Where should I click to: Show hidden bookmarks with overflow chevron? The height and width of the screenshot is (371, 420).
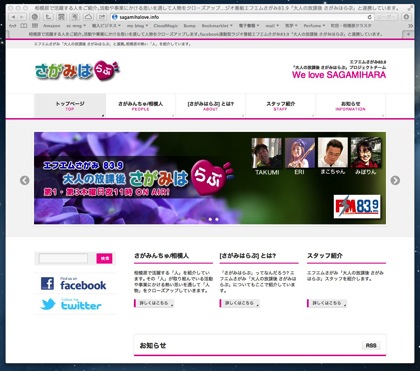click(410, 26)
